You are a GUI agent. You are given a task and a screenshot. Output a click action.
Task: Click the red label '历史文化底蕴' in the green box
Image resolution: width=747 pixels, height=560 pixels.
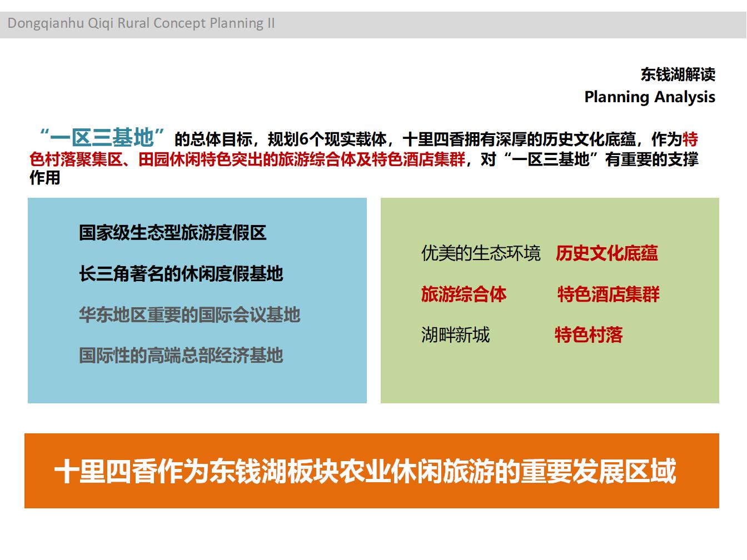[606, 253]
